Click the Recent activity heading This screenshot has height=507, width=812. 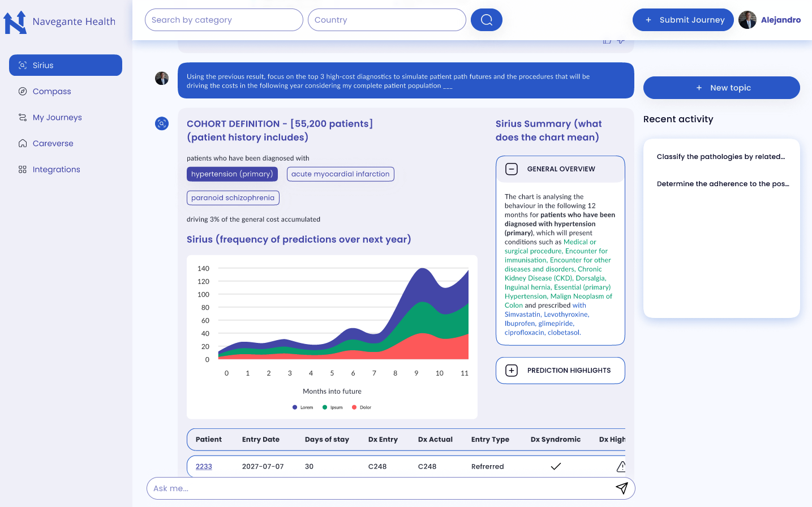click(678, 119)
